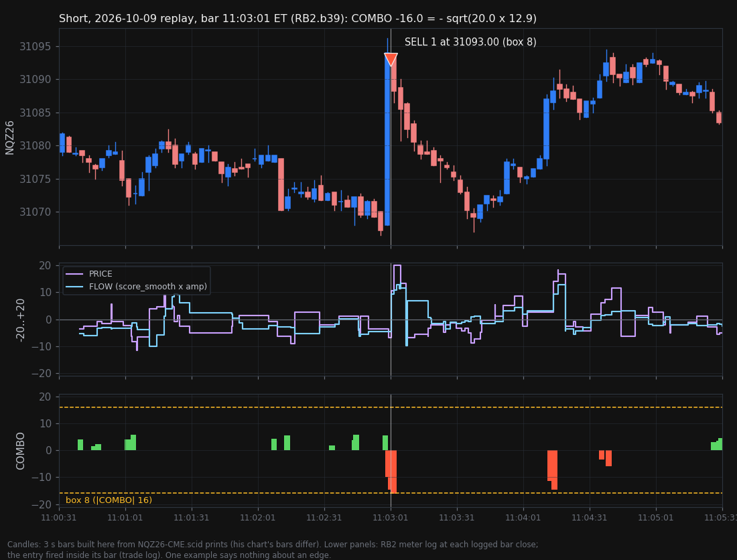Click the purple PRICE line sample in legend
This screenshot has height=560, width=737.
(x=74, y=274)
